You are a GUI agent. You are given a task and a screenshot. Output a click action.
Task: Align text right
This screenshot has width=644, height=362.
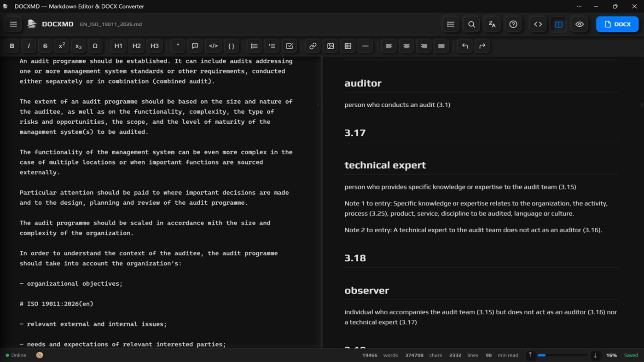click(x=424, y=46)
